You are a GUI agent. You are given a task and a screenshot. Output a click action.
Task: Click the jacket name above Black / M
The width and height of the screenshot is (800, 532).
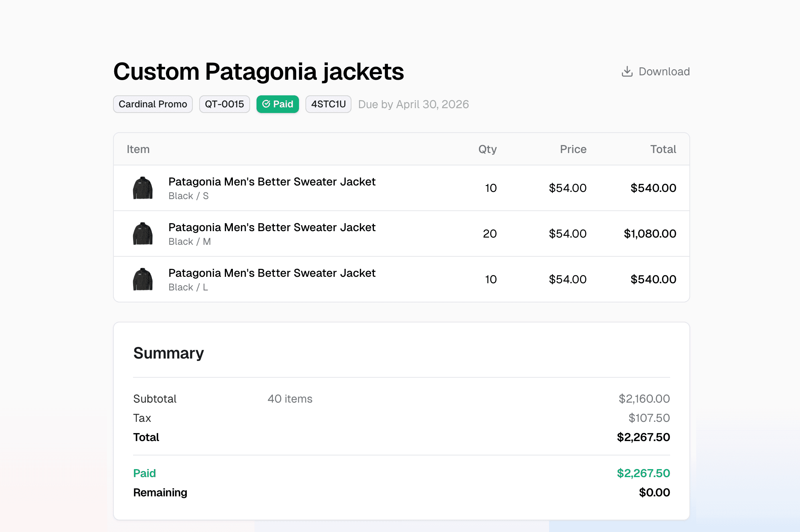[x=272, y=227]
